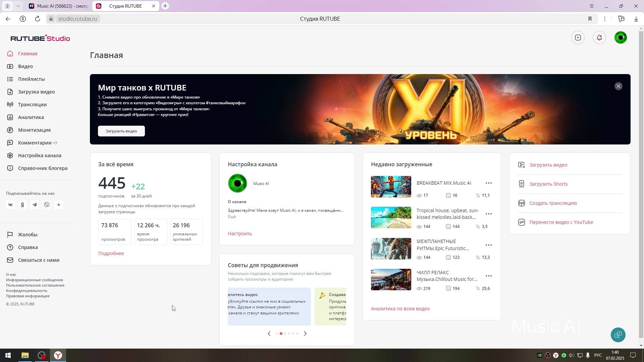Select the third carousel dot in tips
Viewport: 644px width, 362px height.
click(x=285, y=334)
